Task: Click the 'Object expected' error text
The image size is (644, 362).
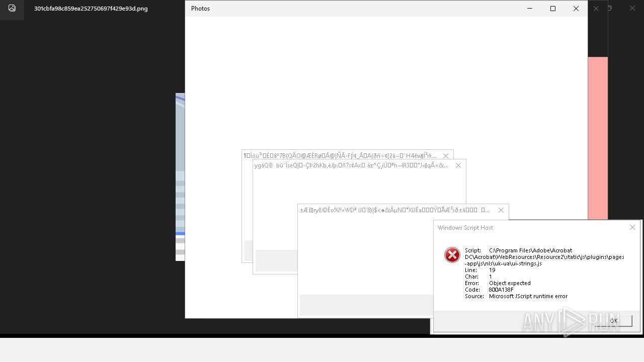Action: coord(510,283)
